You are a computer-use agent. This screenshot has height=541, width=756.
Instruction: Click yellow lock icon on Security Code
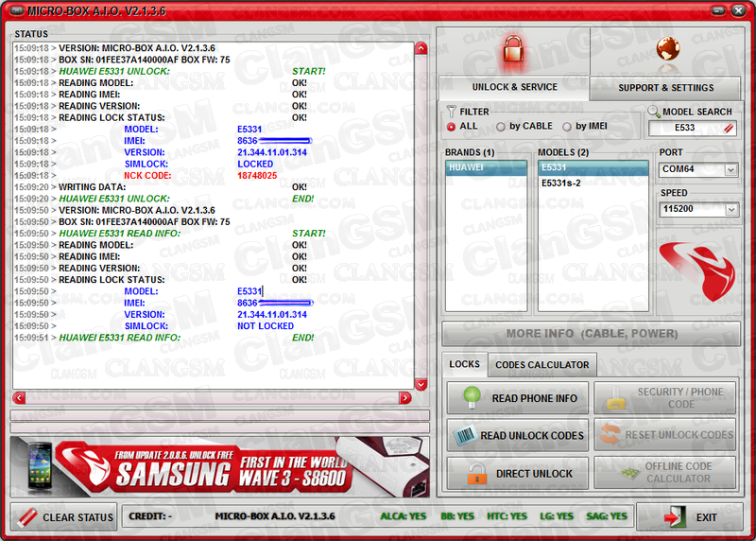(616, 398)
